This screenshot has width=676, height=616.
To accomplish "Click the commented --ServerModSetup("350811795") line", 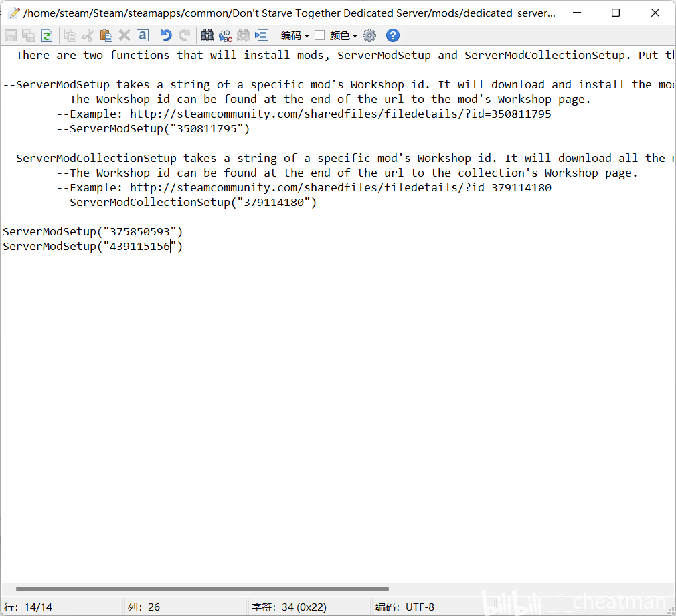I will [x=153, y=129].
